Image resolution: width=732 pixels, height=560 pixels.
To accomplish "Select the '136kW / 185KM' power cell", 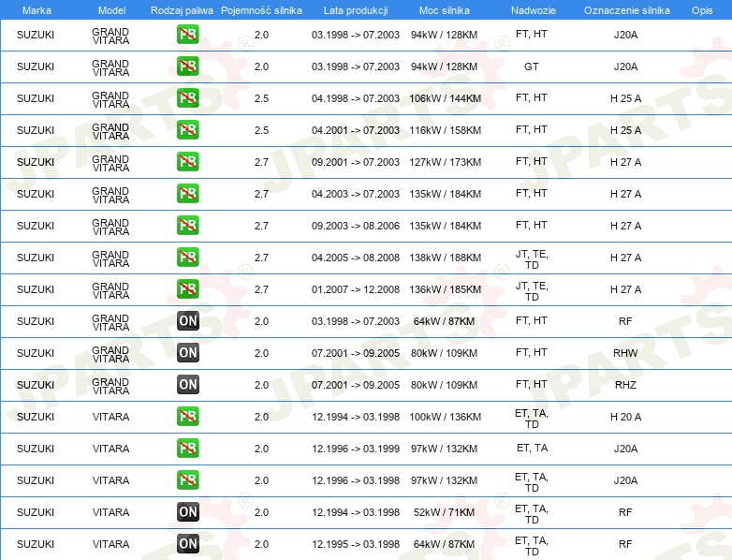I will click(x=445, y=289).
